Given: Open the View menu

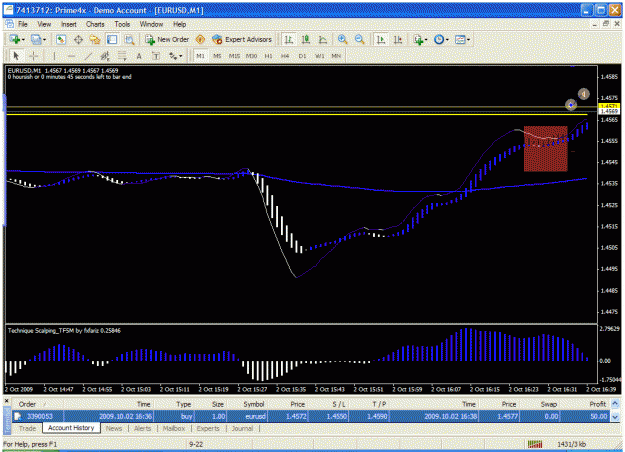Looking at the screenshot, I should [x=44, y=24].
